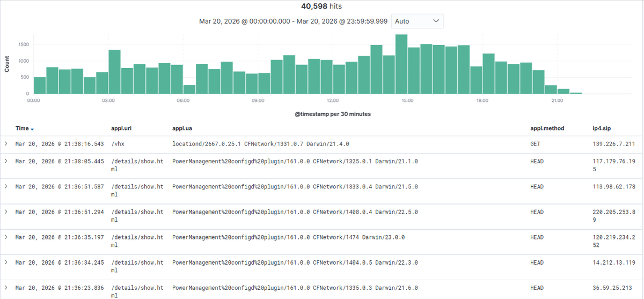Expand the row at 21:36:23.836

[x=6, y=287]
